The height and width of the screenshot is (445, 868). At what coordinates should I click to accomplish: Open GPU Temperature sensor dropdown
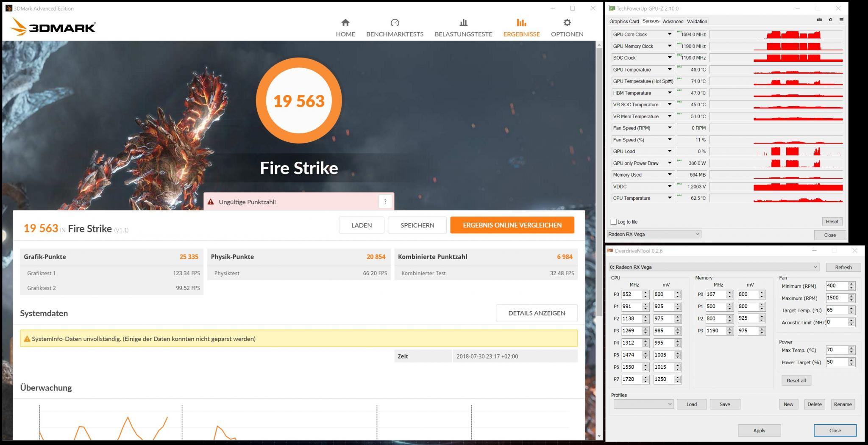pos(670,69)
